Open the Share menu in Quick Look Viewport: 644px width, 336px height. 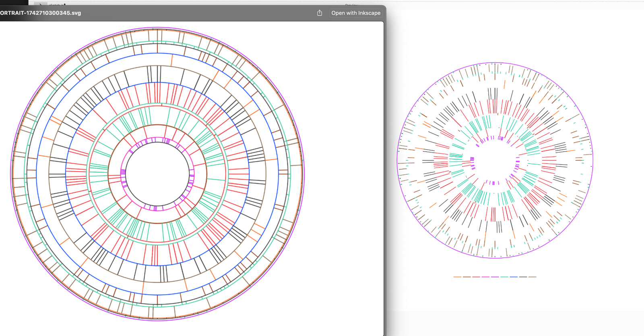[x=320, y=13]
